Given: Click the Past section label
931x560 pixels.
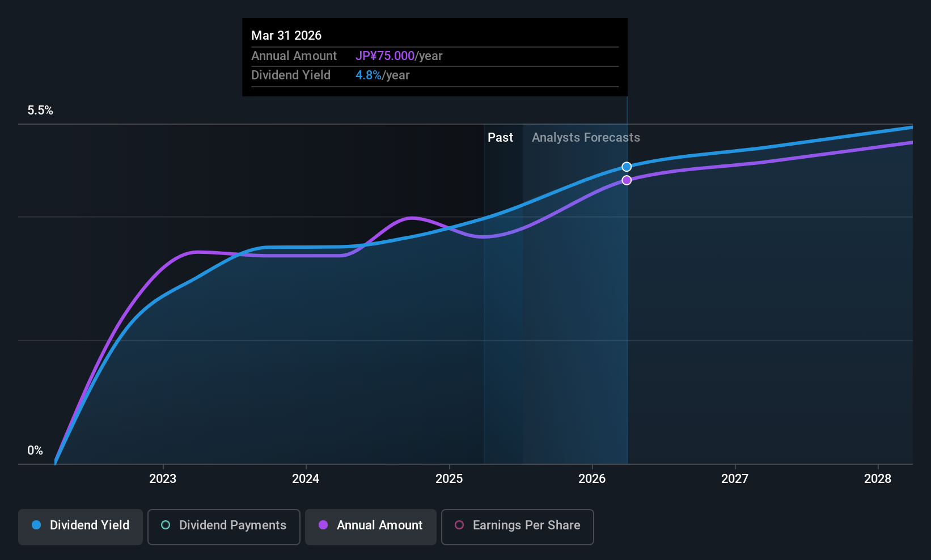Looking at the screenshot, I should point(500,138).
